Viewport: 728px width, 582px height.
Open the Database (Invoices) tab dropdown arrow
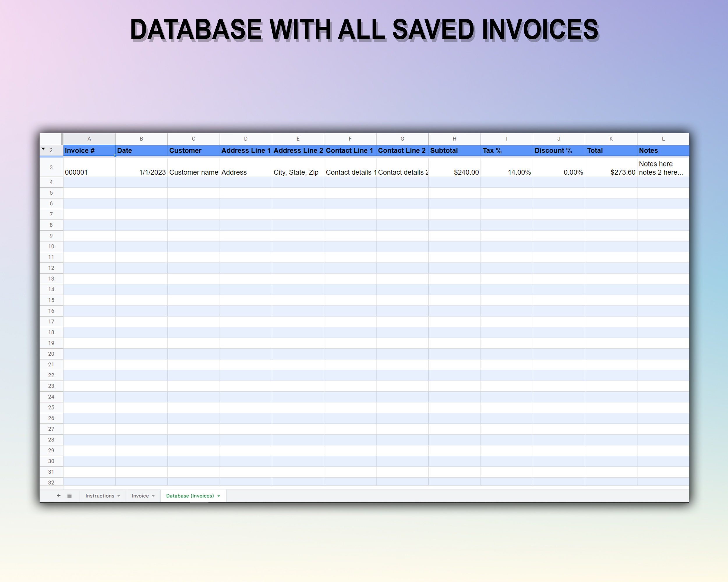click(x=219, y=496)
